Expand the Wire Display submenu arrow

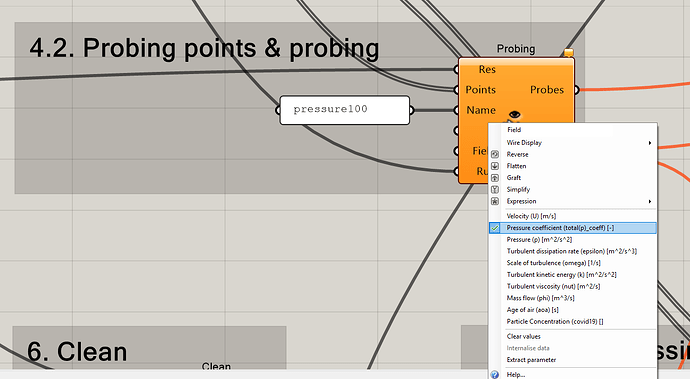(x=650, y=143)
